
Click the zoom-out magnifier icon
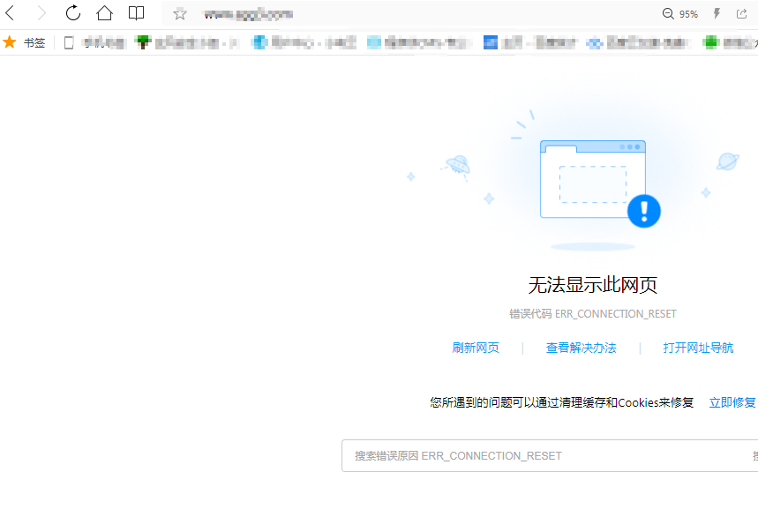point(667,13)
